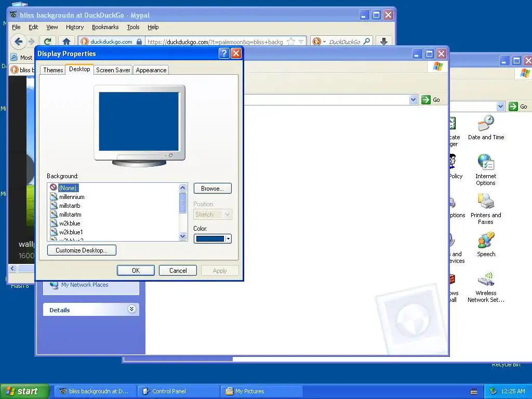
Task: Bookmark the page with the star icon
Action: pos(291,42)
